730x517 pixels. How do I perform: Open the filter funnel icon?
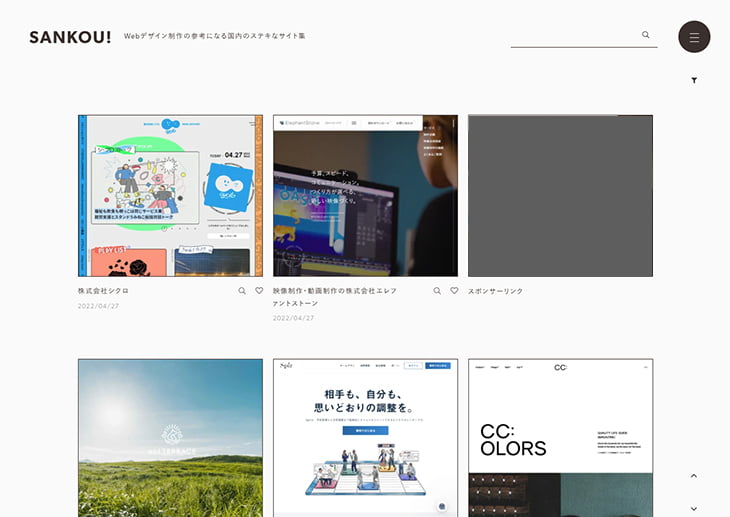(694, 80)
